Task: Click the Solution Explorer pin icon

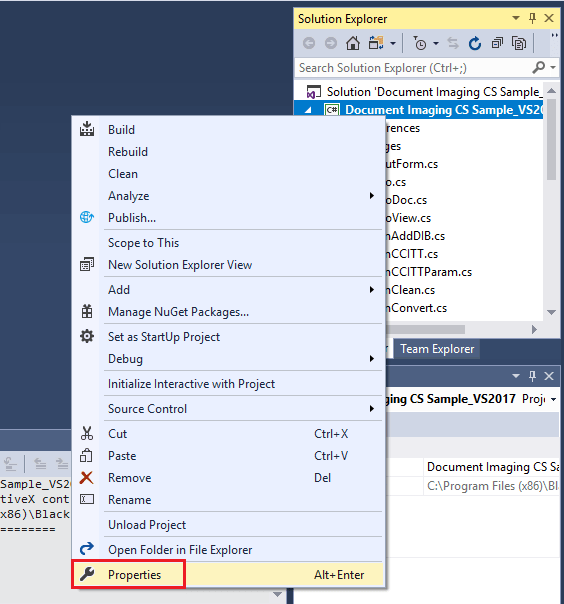Action: (x=532, y=18)
